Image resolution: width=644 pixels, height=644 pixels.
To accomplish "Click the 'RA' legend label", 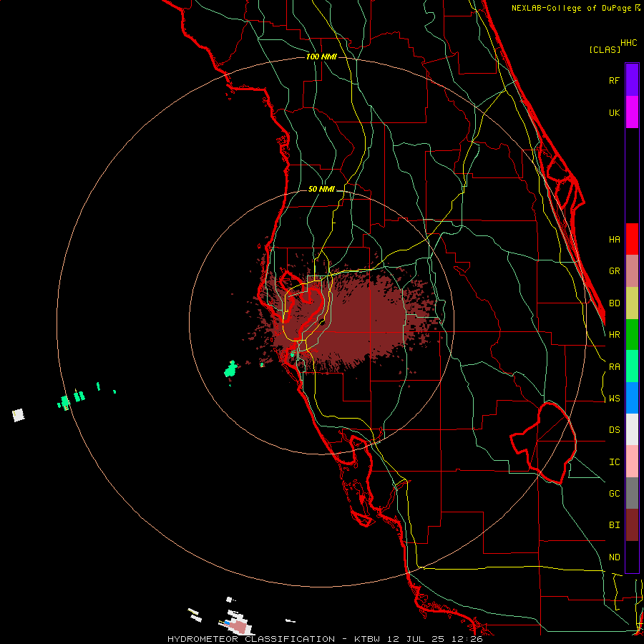I will click(614, 367).
